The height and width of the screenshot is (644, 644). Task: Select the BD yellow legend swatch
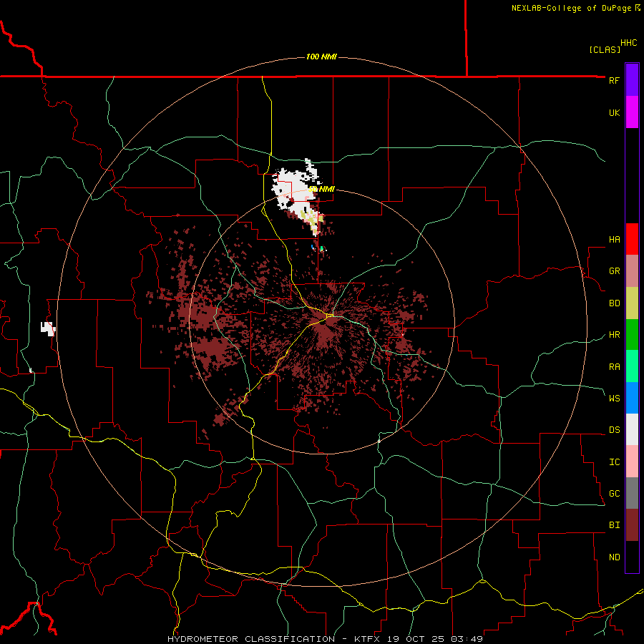click(632, 303)
